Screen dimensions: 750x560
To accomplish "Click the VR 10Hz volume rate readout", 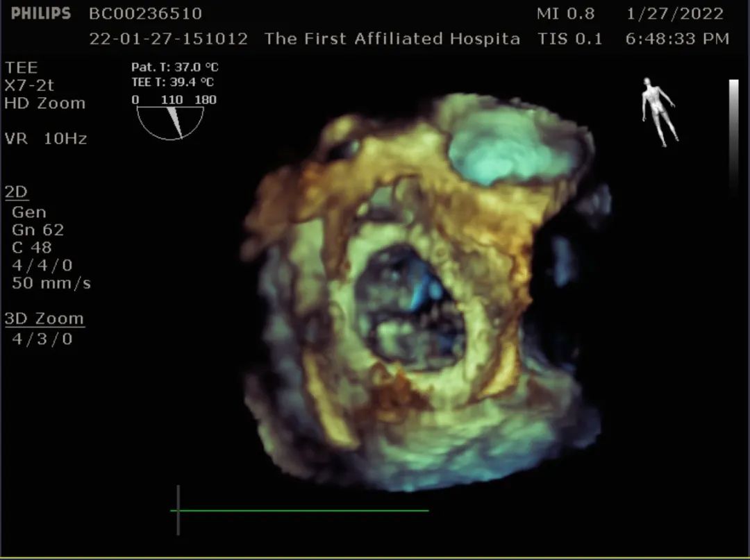I will pos(46,139).
